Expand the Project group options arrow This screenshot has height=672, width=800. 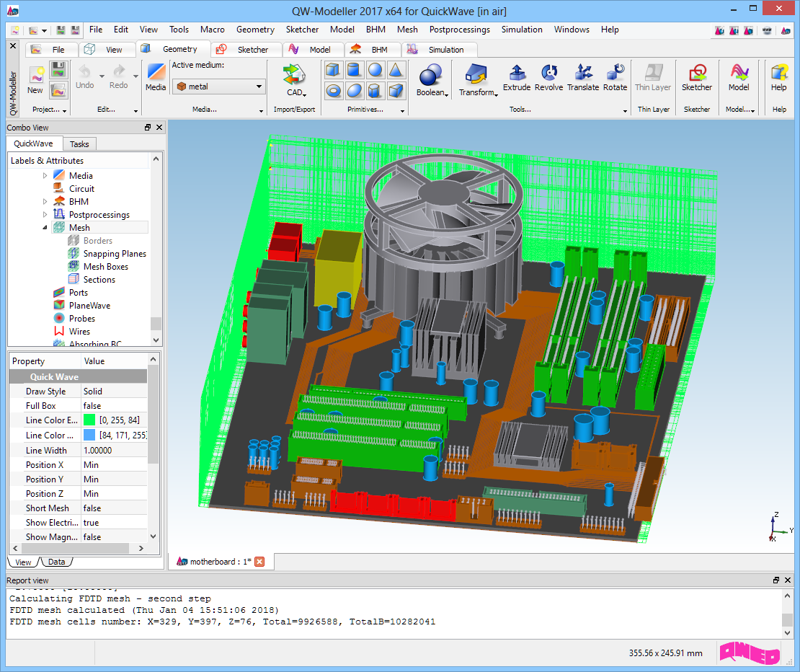tap(65, 111)
